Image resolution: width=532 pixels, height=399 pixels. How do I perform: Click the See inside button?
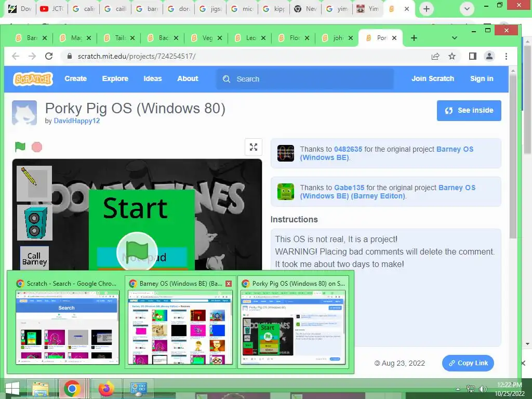tap(469, 111)
